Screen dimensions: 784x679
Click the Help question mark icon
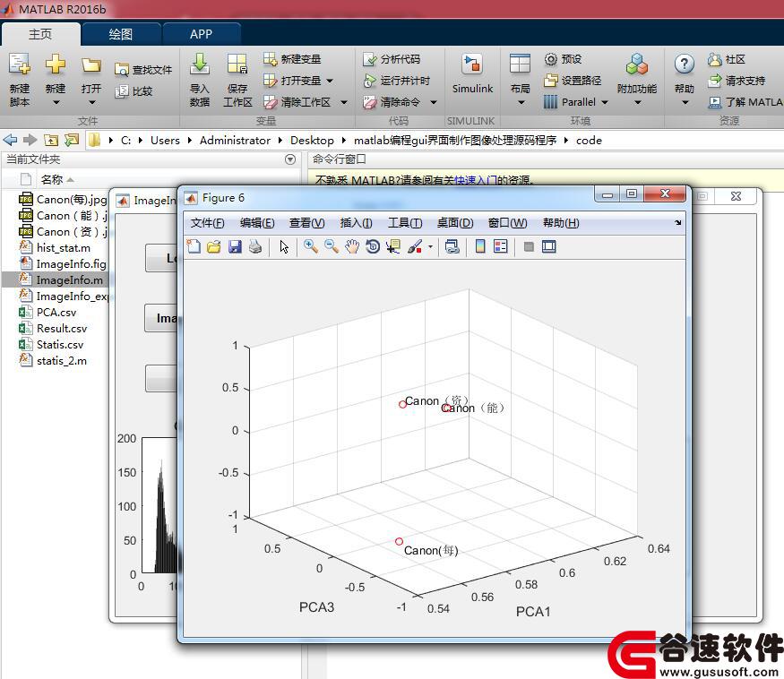point(684,64)
